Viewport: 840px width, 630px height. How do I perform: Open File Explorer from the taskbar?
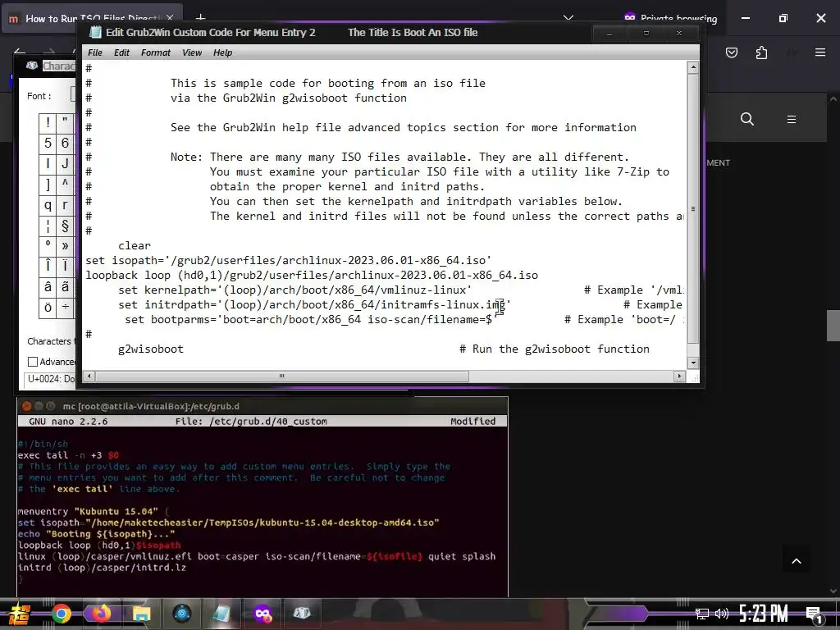[x=141, y=614]
